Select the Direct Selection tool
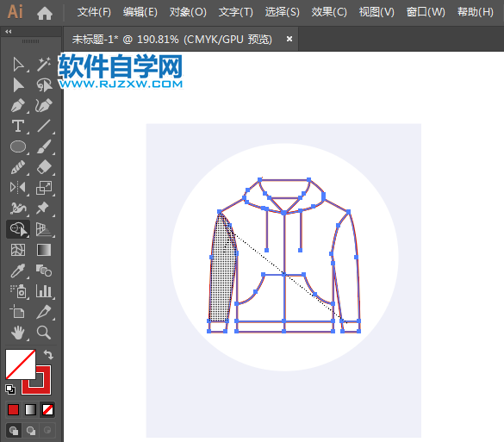This screenshot has height=442, width=504. (18, 85)
